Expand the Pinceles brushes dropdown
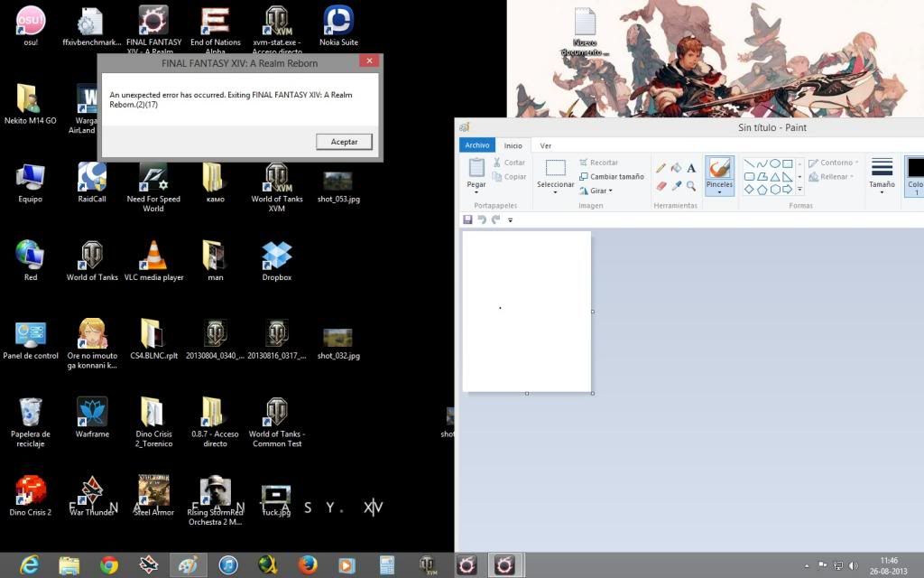Viewport: 924px width, 578px height. click(719, 192)
